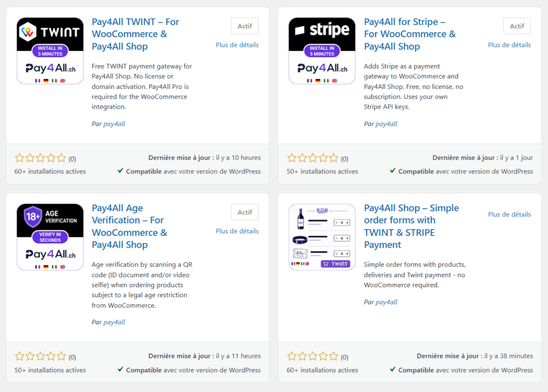Image resolution: width=548 pixels, height=392 pixels.
Task: Visit pay4all author link on Pay4All Shop card
Action: [x=386, y=302]
